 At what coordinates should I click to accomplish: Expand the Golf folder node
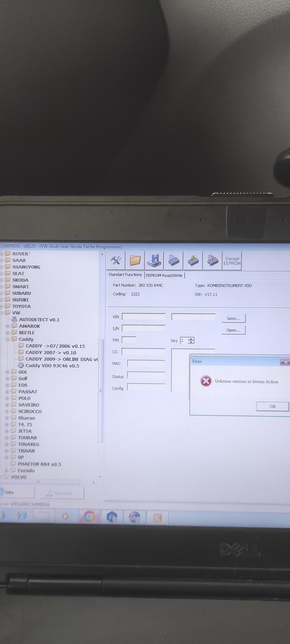(7, 378)
